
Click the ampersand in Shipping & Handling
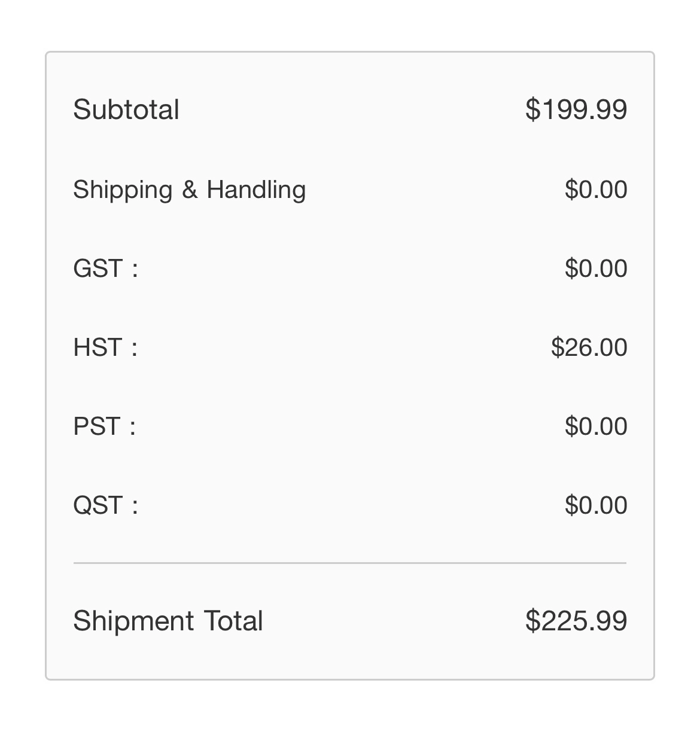tap(190, 190)
